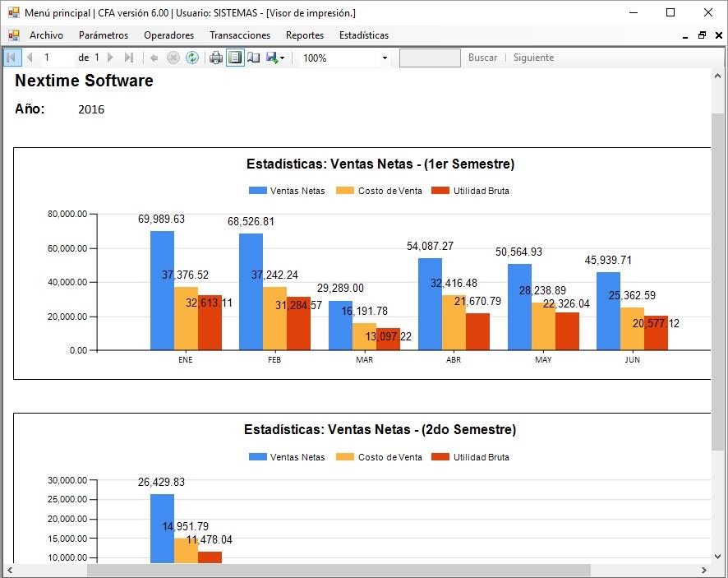Click vertical scrollbar down arrow
The image size is (728, 578).
(x=717, y=556)
